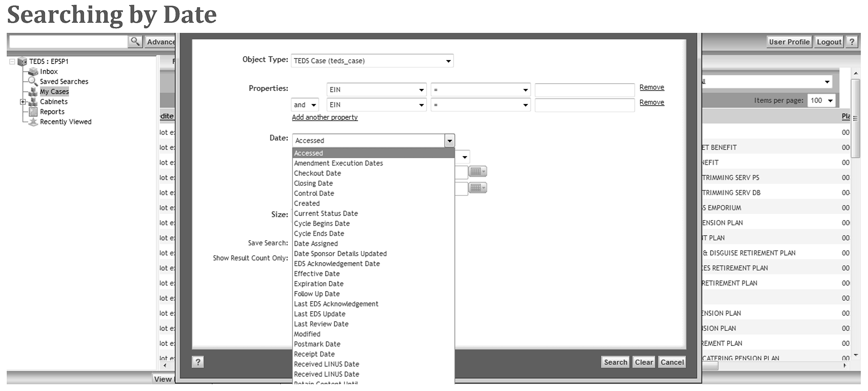The image size is (868, 391).
Task: Open the Items per page dropdown
Action: 821,100
